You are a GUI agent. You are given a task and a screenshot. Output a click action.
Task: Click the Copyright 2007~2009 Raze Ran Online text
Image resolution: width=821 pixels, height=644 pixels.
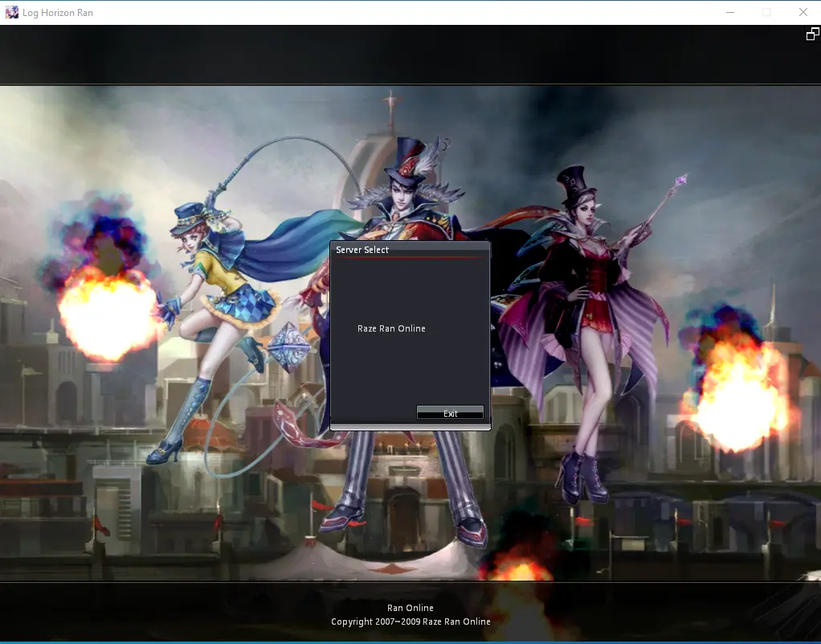[x=410, y=622]
